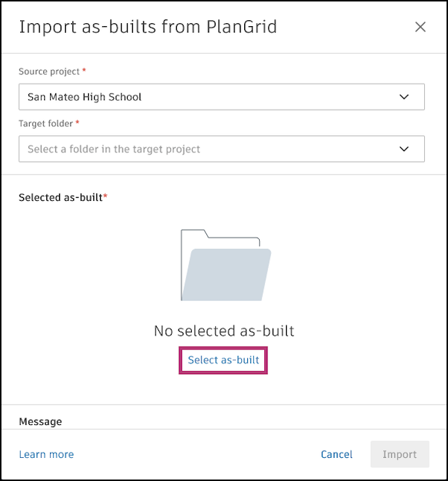The height and width of the screenshot is (481, 448).
Task: Open the Target folder dropdown field
Action: tap(222, 149)
